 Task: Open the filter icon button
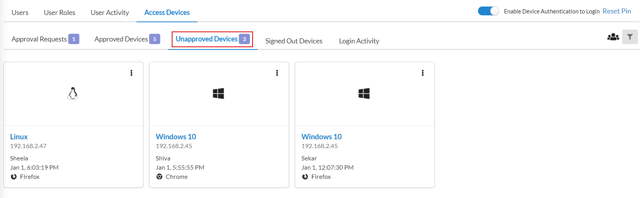coord(630,37)
